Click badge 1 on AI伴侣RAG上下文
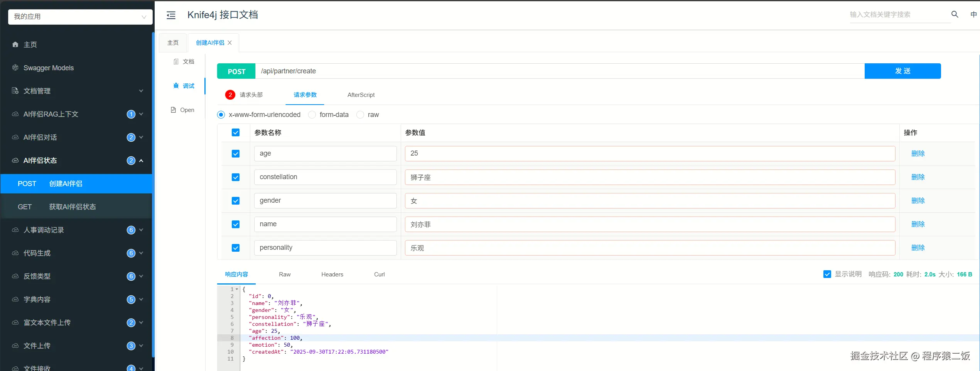980x371 pixels. point(131,114)
